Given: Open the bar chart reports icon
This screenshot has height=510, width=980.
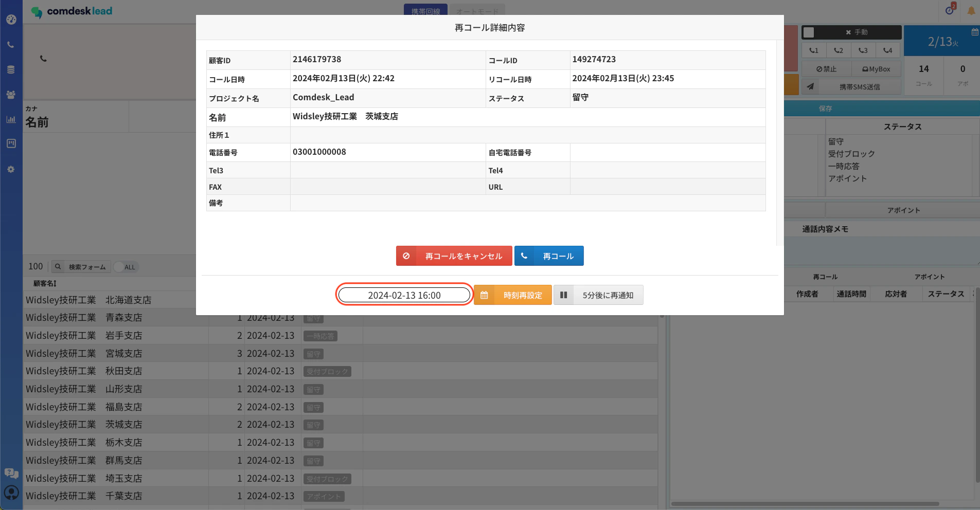Looking at the screenshot, I should [11, 119].
